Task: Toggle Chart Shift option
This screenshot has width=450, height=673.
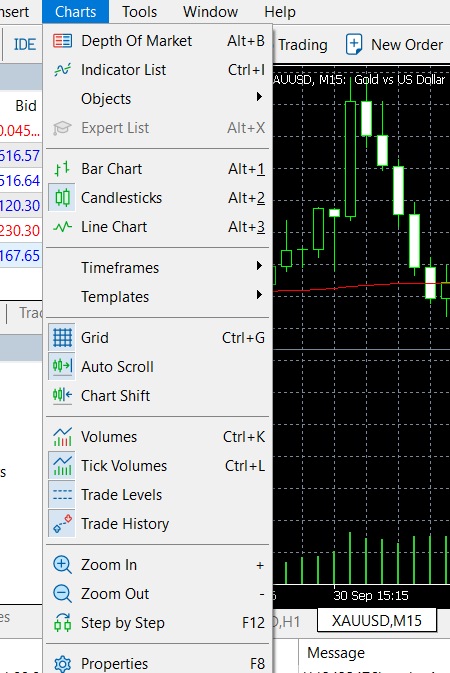Action: [x=157, y=396]
